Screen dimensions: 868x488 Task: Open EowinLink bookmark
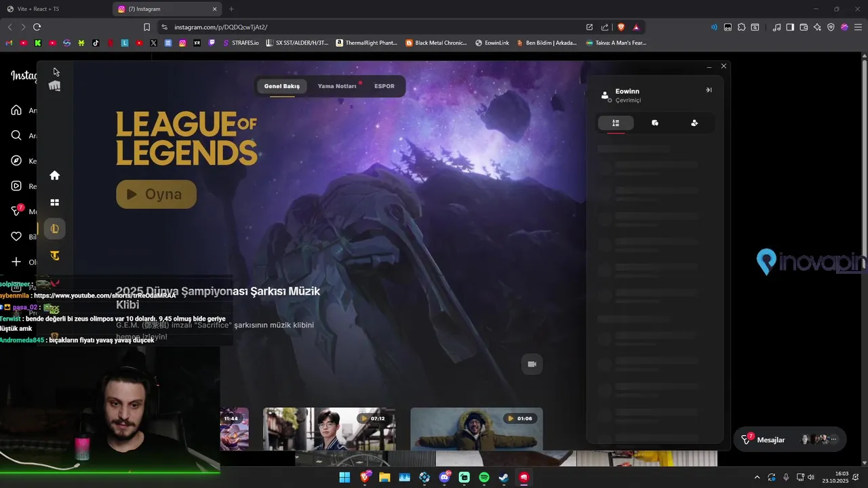(x=492, y=43)
